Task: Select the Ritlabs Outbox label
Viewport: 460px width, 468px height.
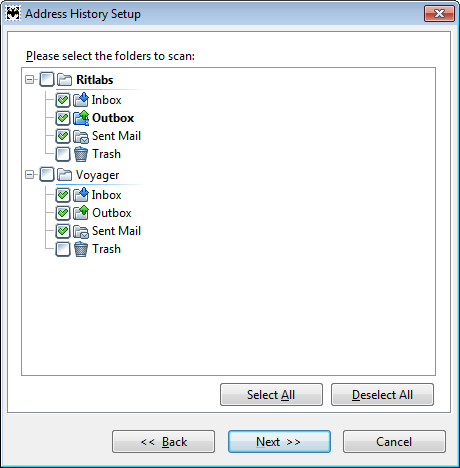Action: click(113, 118)
